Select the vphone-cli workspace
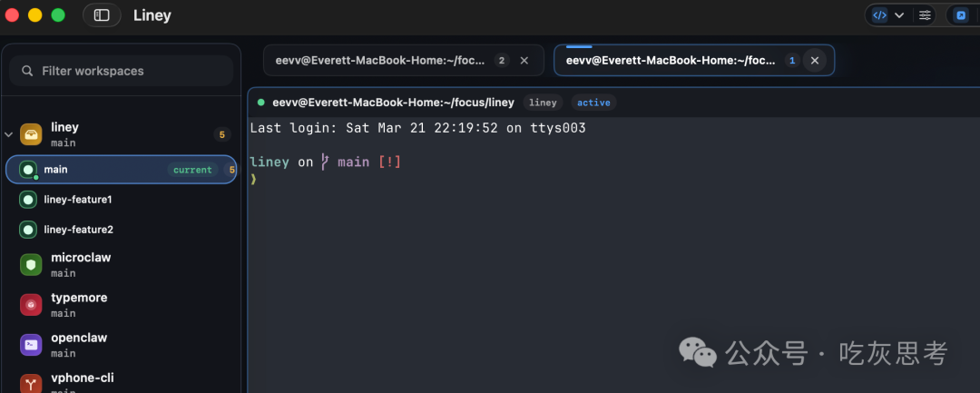Viewport: 980px width, 393px height. pyautogui.click(x=122, y=382)
